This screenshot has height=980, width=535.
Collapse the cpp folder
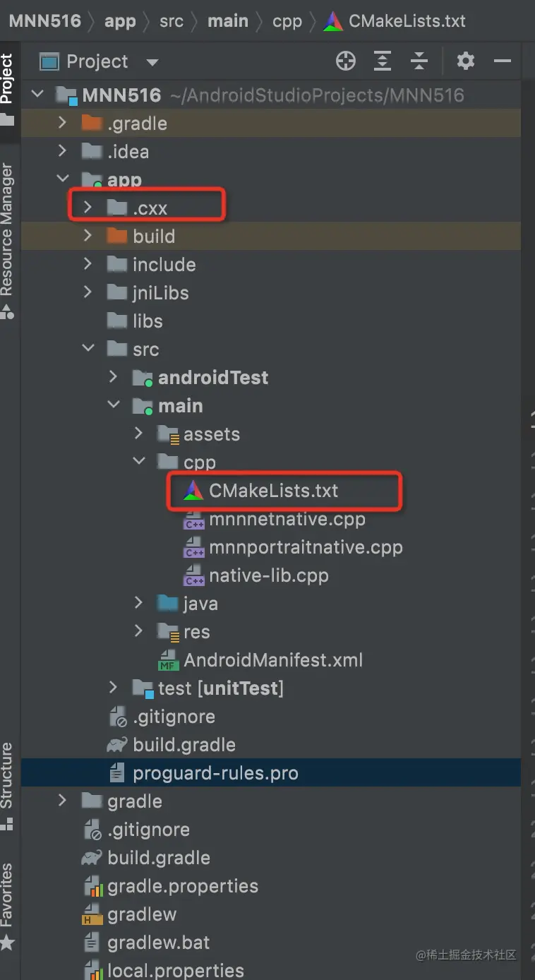pos(140,462)
